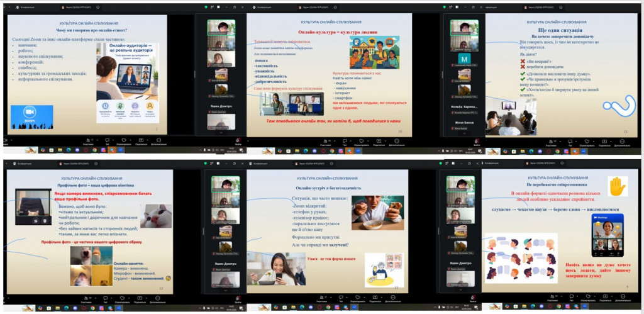The width and height of the screenshot is (644, 314).
Task: Open Участники under the 'Онлайн-зустріч ≠ багатозадачність' slide
Action: coord(322,299)
